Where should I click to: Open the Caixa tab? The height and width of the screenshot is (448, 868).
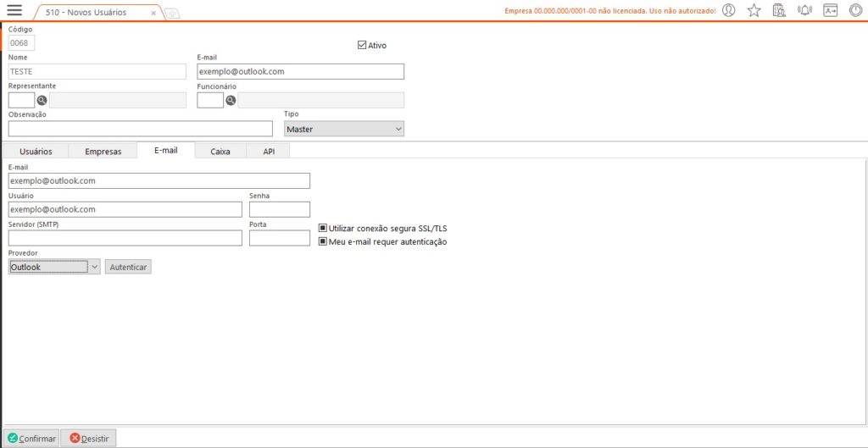[x=220, y=152]
